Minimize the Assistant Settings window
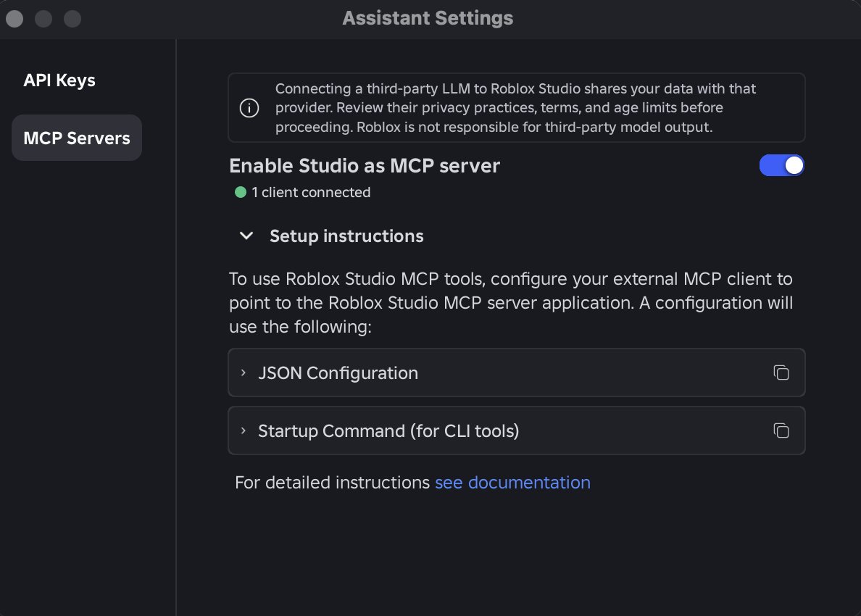861x616 pixels. 43,18
